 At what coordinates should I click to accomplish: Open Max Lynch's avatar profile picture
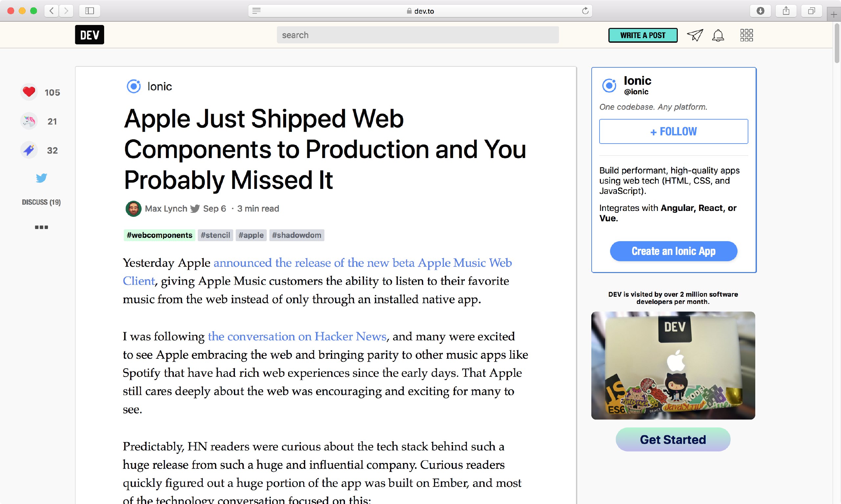(x=133, y=209)
